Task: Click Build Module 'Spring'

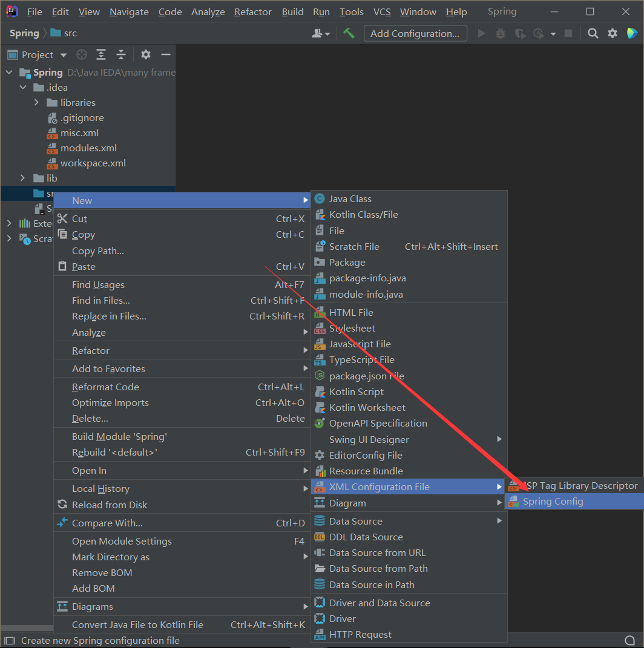Action: click(182, 437)
